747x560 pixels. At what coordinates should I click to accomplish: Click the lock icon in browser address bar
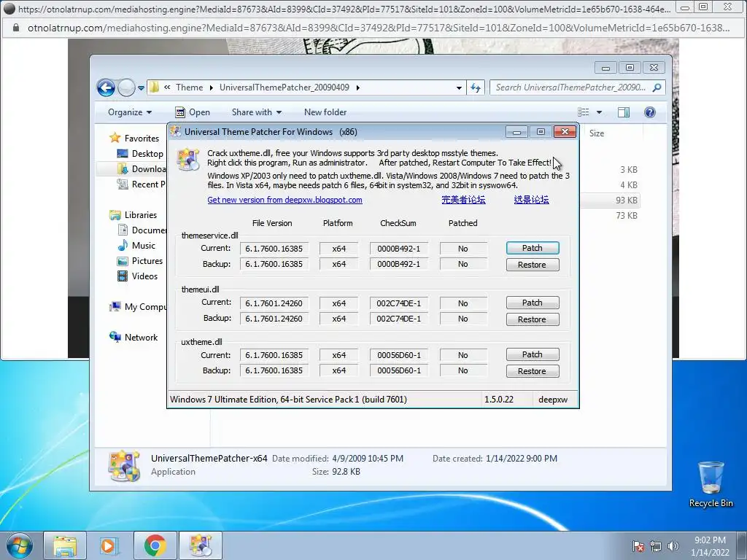tap(16, 28)
